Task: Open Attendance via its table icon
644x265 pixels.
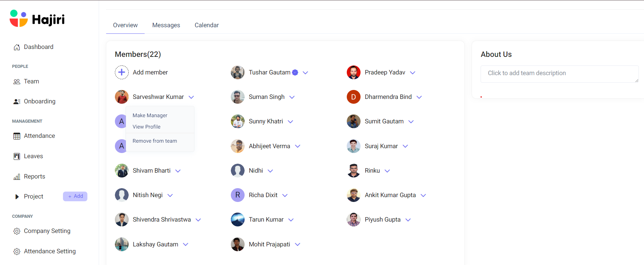Action: coord(17,136)
